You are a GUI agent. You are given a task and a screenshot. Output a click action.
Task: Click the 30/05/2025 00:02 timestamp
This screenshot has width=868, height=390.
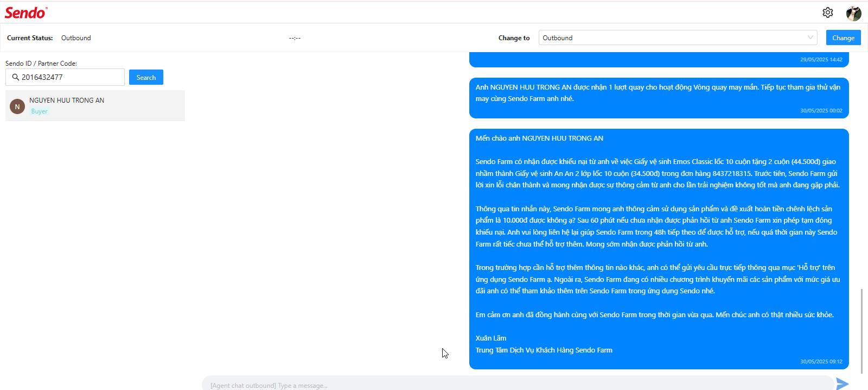[x=821, y=111]
